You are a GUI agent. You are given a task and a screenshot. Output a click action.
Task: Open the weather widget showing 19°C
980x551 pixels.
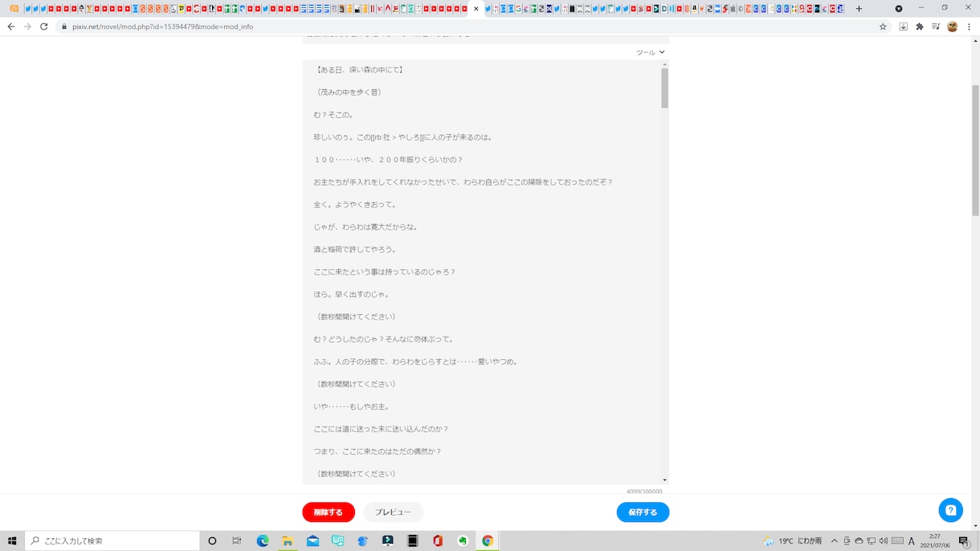click(794, 541)
